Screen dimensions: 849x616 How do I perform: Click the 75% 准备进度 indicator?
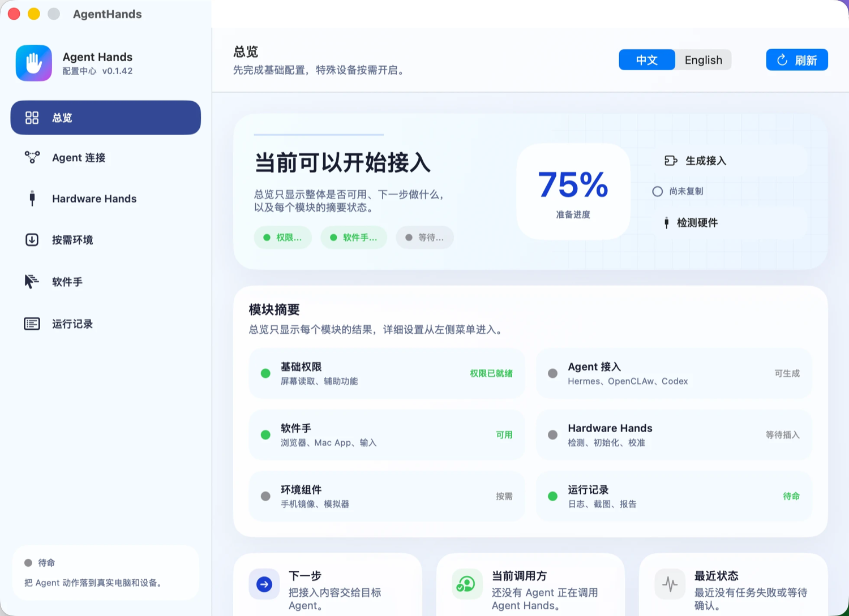pyautogui.click(x=573, y=192)
